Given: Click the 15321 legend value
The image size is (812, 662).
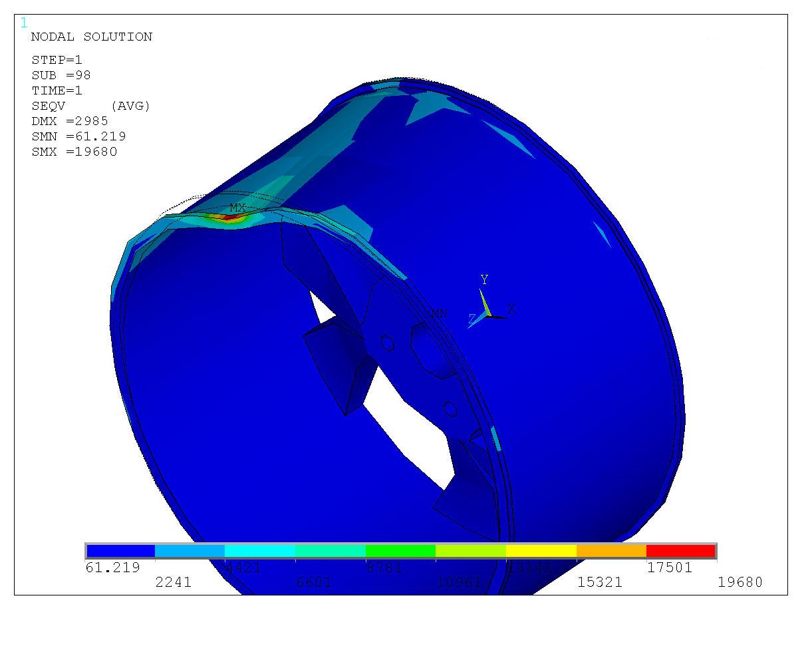Looking at the screenshot, I should point(600,582).
